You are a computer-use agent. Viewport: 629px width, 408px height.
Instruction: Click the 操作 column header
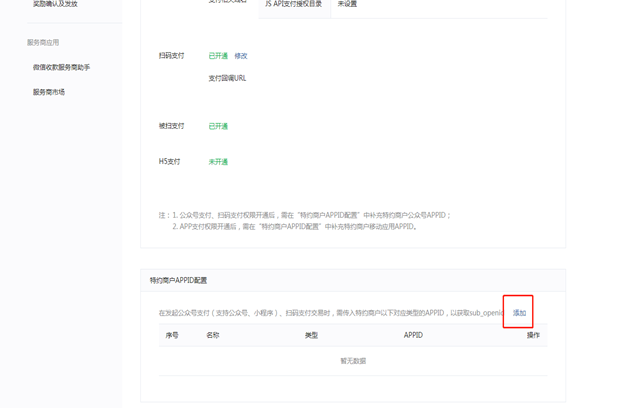[x=533, y=335]
